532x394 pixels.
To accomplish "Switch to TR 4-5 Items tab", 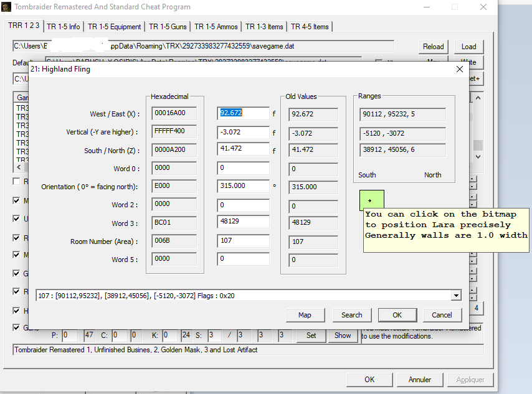I will pyautogui.click(x=310, y=27).
